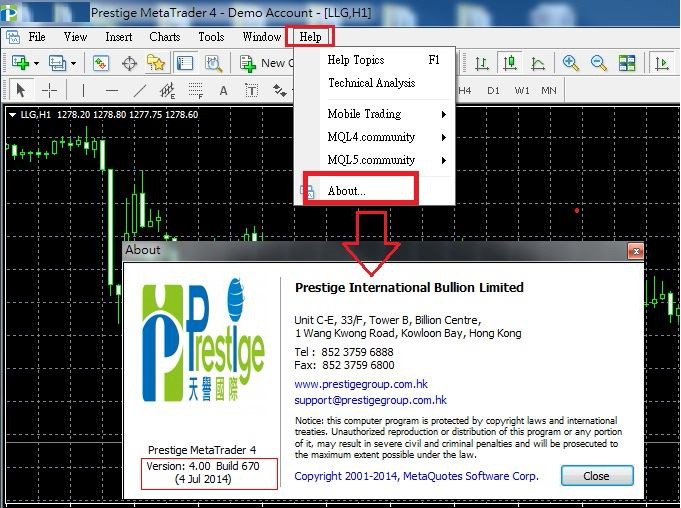Open the Navigator folder-star icon
Viewport: 681px width, 508px height.
click(x=156, y=63)
